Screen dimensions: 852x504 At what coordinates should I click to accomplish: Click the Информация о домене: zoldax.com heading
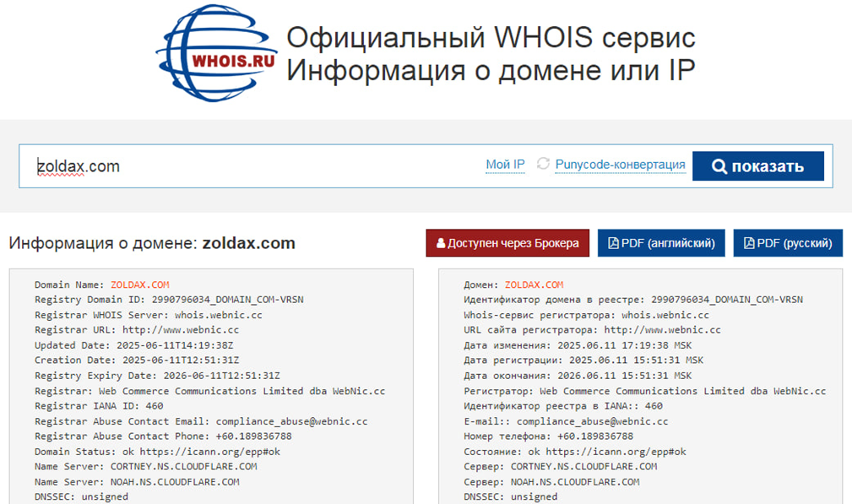pyautogui.click(x=152, y=243)
